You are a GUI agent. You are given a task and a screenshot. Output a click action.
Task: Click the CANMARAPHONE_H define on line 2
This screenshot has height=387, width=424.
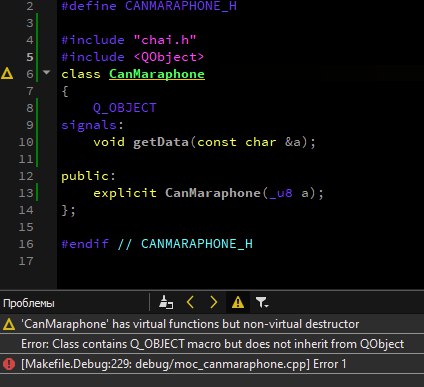coord(181,6)
